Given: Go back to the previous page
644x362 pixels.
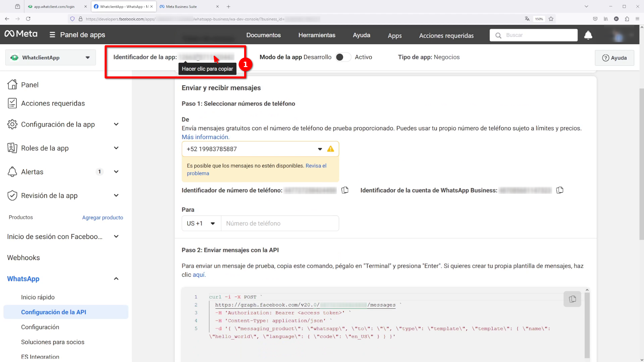Looking at the screenshot, I should coord(7,19).
